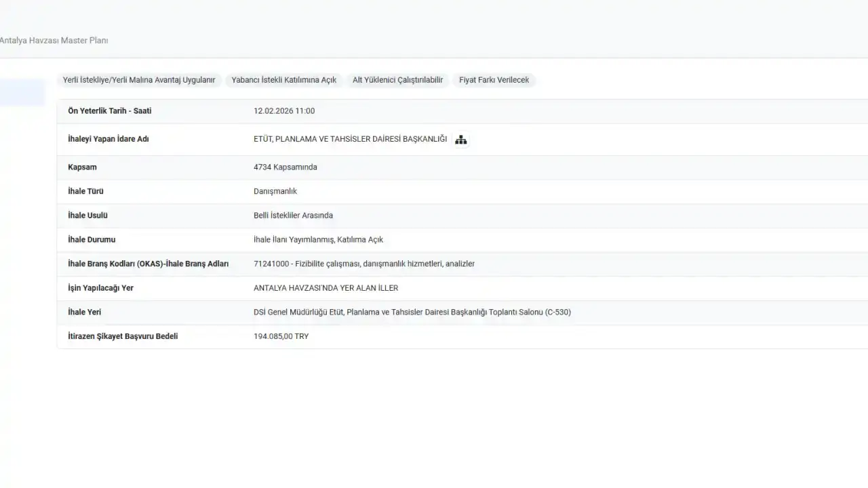Image resolution: width=868 pixels, height=488 pixels.
Task: Click the 'Antalya Havzası Master Planı' title text
Action: click(54, 41)
